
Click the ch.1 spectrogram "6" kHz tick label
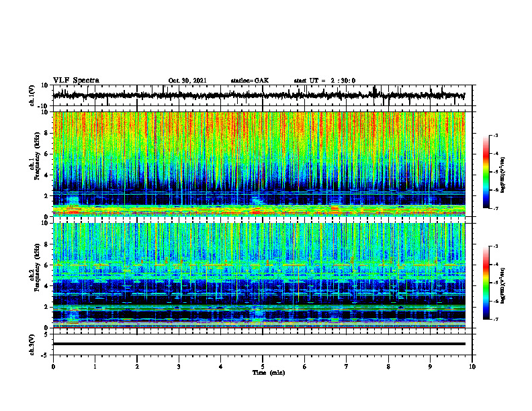46,154
